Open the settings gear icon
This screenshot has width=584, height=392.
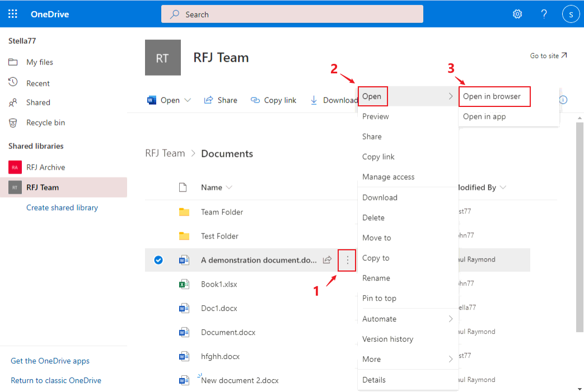pyautogui.click(x=517, y=14)
